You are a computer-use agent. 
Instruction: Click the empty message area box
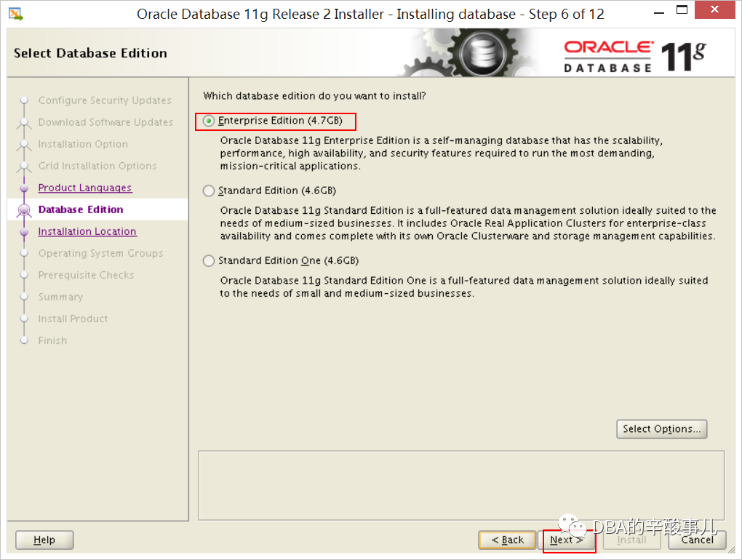pyautogui.click(x=461, y=485)
